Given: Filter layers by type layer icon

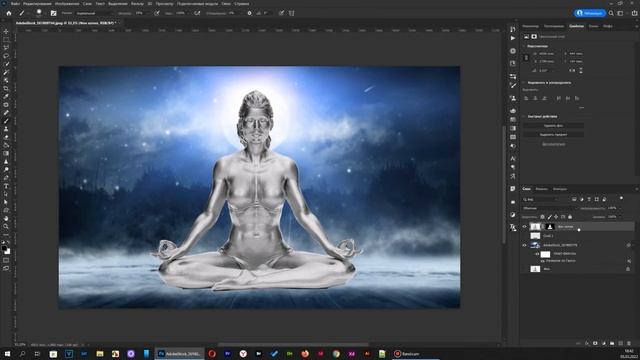Looking at the screenshot, I should (589, 199).
